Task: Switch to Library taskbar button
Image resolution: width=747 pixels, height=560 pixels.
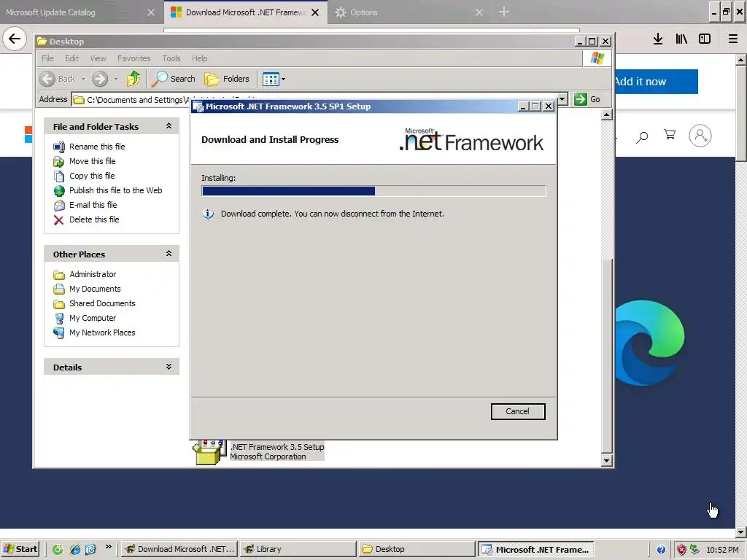Action: pyautogui.click(x=298, y=549)
